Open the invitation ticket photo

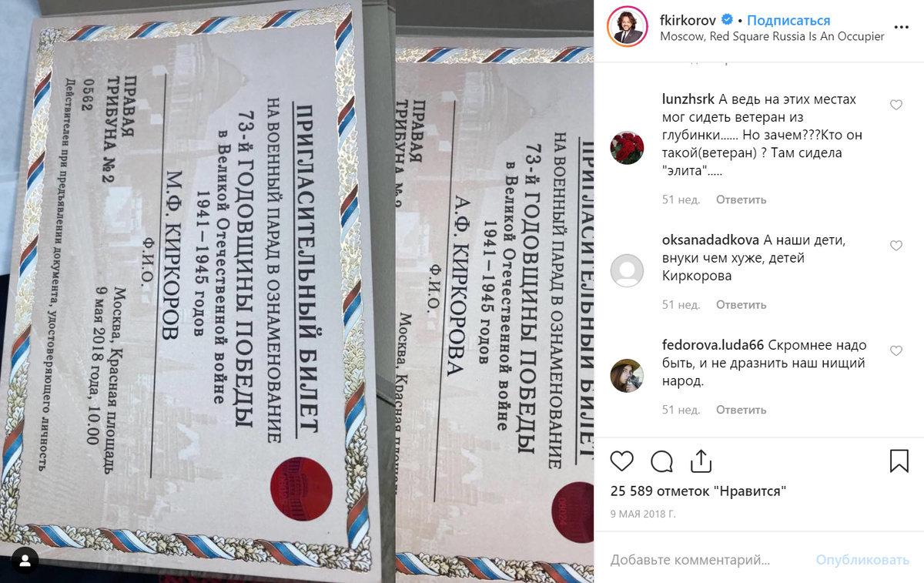[x=297, y=291]
